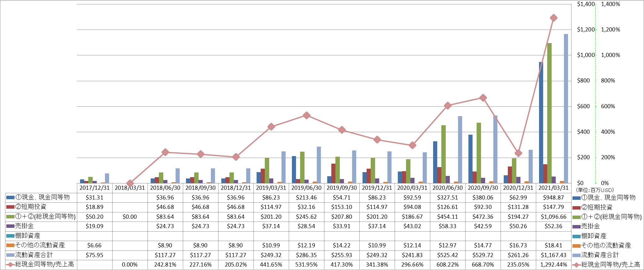Click the date header 2019/03/31
Screen dimensions: 644x270
[271, 188]
